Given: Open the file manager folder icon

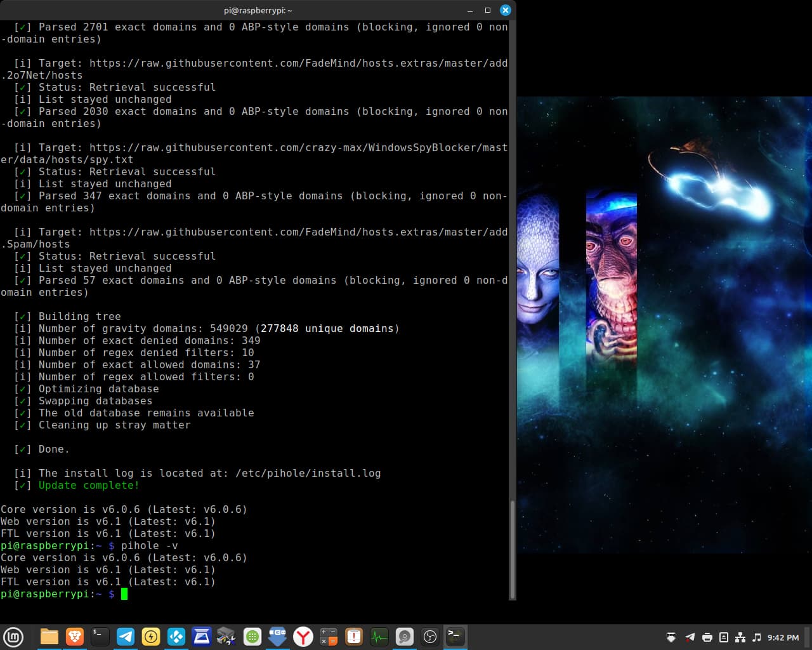Looking at the screenshot, I should [x=49, y=637].
